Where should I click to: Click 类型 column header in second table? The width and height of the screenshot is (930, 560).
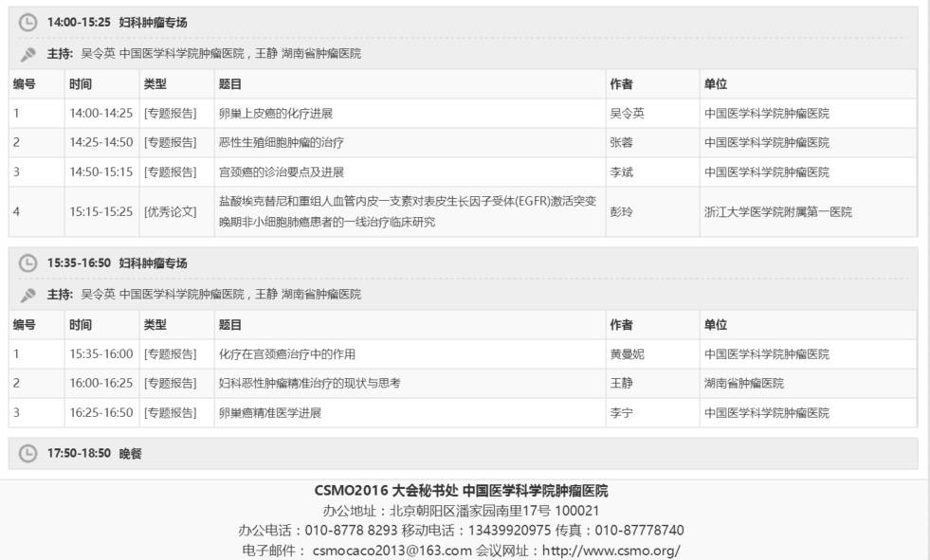(155, 325)
